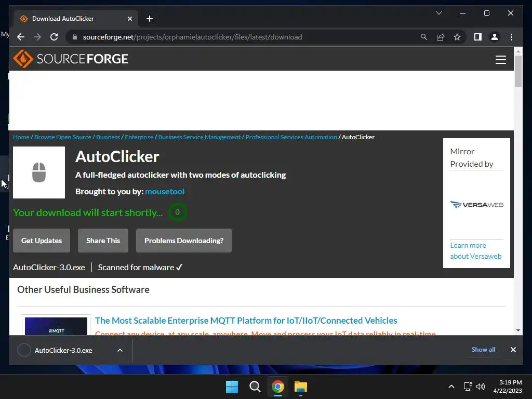Click the MQTT ad thumbnail
532x399 pixels.
point(56,326)
